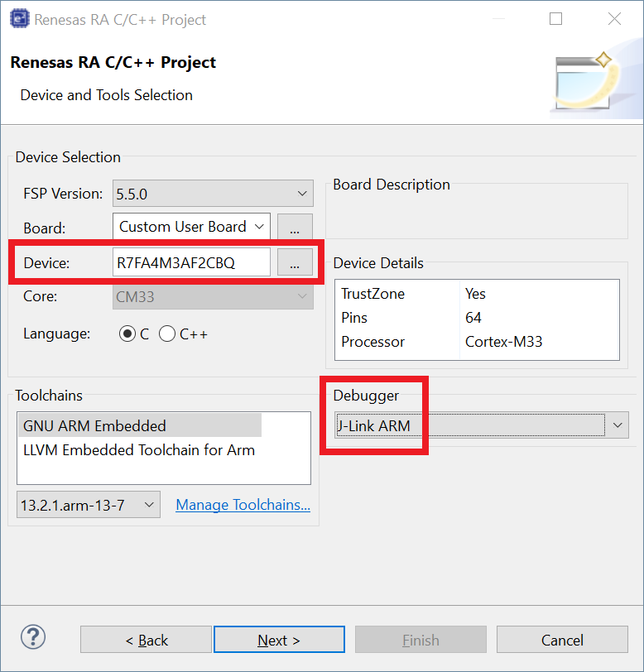The width and height of the screenshot is (644, 672).
Task: Cancel the project wizard
Action: click(x=562, y=640)
